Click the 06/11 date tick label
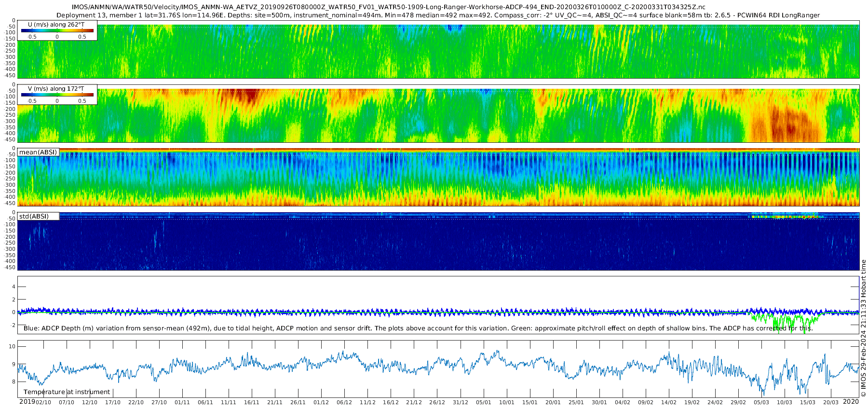Screen dimensions: 868x410 [x=205, y=402]
